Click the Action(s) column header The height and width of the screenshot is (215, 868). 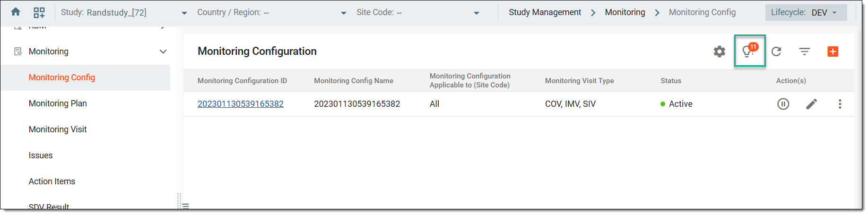tap(791, 81)
